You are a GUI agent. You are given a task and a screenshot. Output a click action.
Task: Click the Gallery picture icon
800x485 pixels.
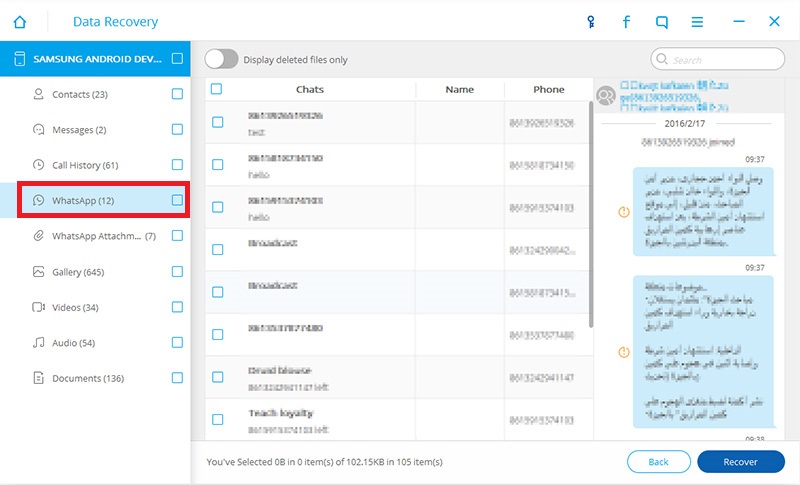point(38,271)
